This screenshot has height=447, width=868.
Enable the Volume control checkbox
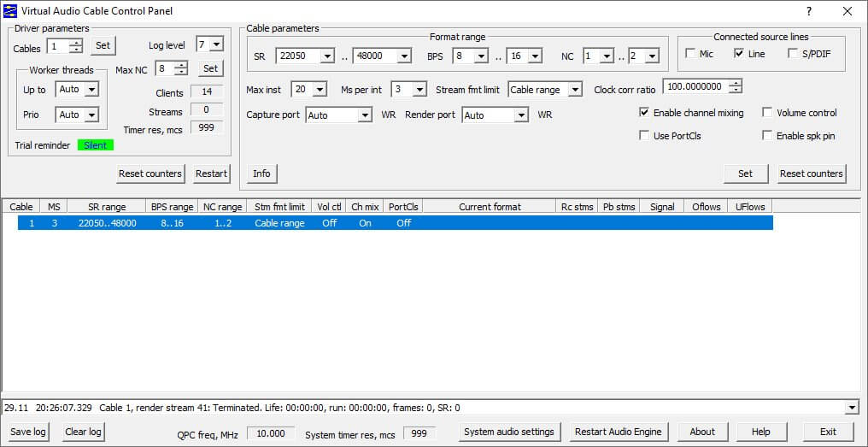click(766, 113)
